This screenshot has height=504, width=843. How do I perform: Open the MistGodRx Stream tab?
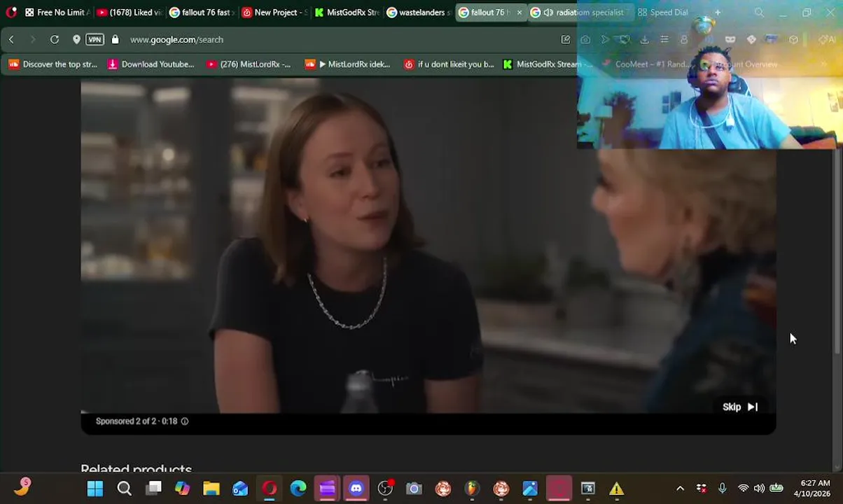pyautogui.click(x=347, y=13)
